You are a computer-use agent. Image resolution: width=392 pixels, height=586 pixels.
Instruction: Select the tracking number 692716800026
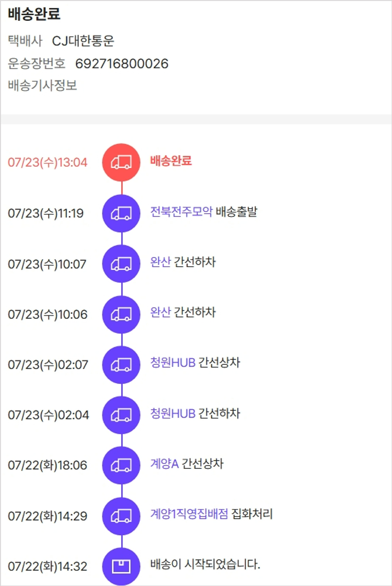[122, 64]
